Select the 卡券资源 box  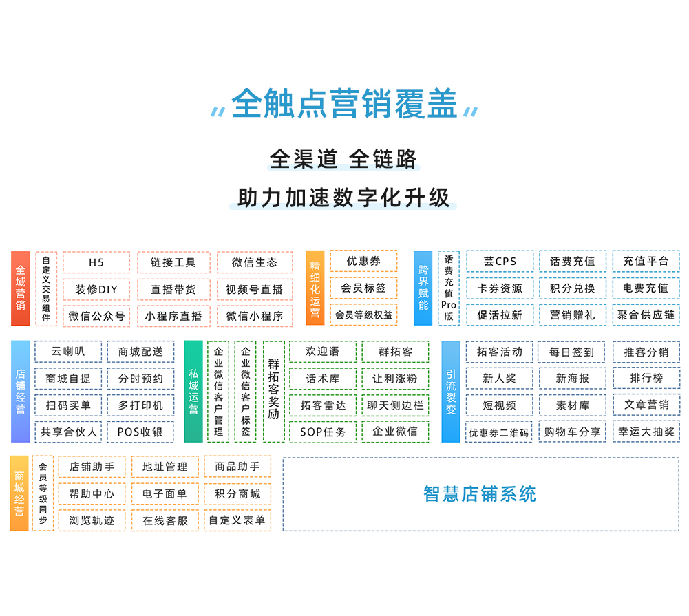point(500,288)
